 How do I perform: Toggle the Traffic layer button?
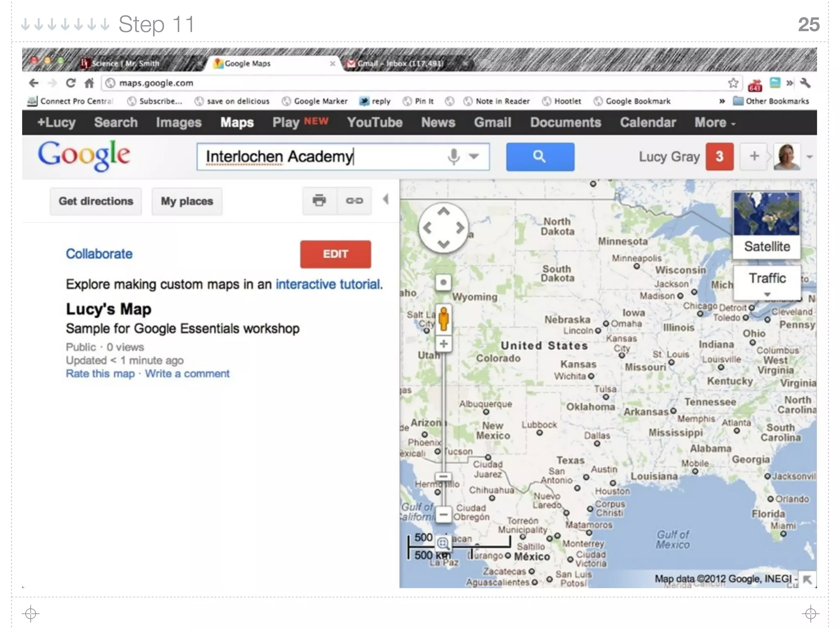pos(767,279)
